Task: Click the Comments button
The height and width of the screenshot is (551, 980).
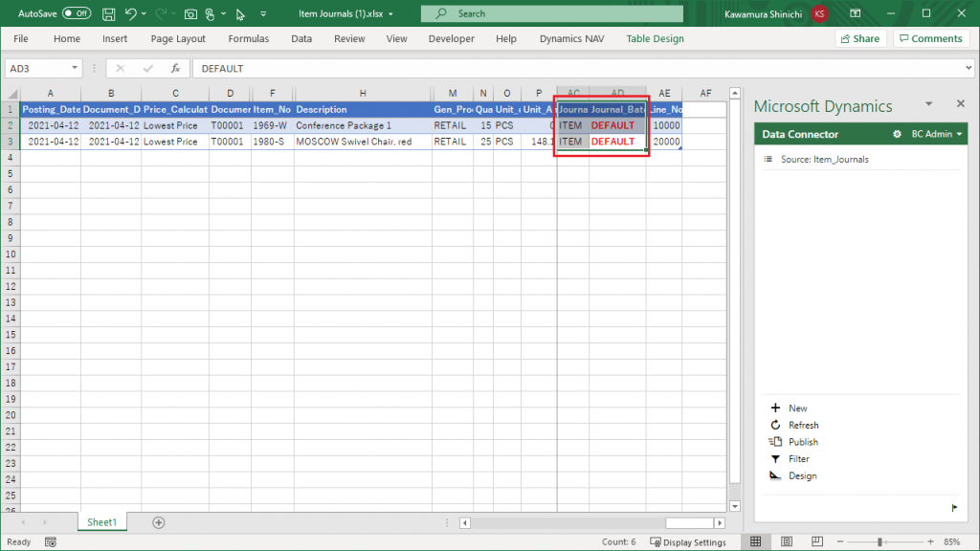Action: pos(931,38)
